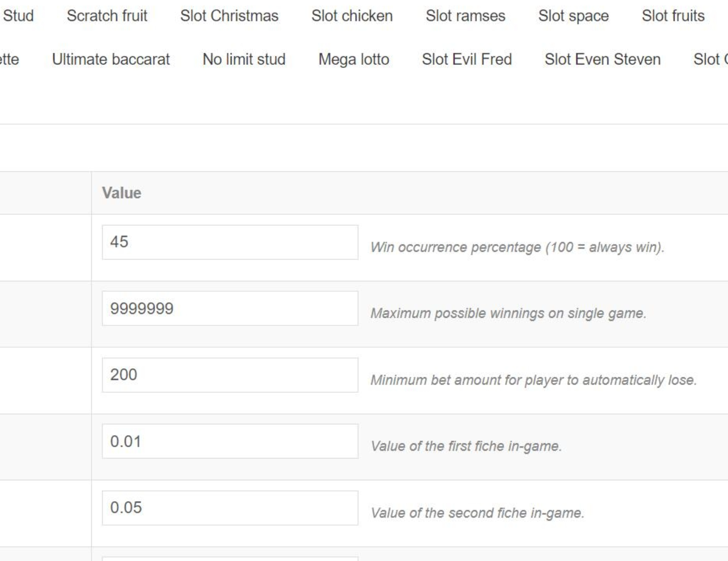Switch to the Mega lotto tab
728x561 pixels.
354,59
